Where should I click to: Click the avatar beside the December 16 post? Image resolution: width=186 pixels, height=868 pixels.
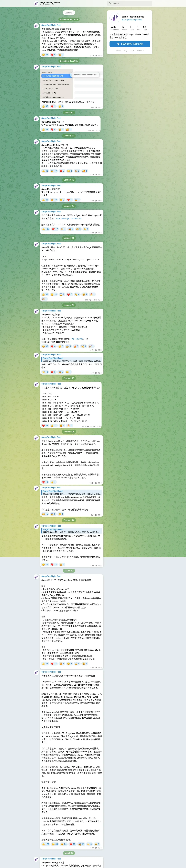pyautogui.click(x=36, y=26)
